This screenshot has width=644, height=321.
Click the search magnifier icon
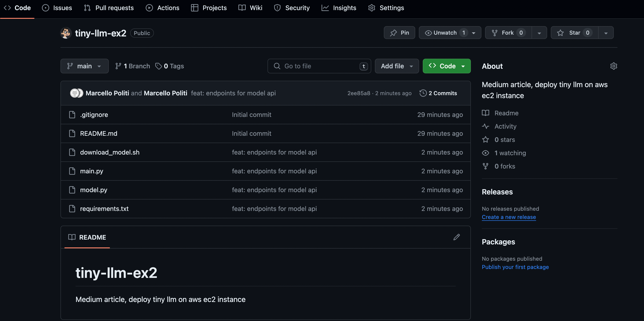pos(277,66)
